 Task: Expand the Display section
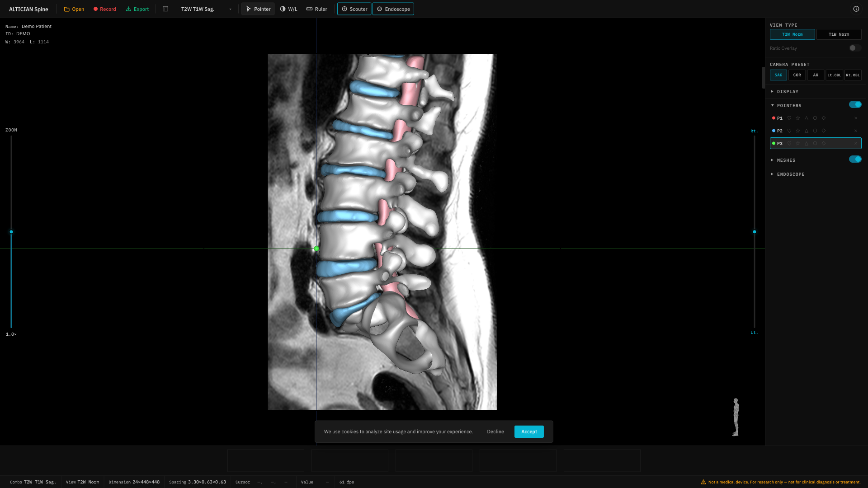coord(788,92)
